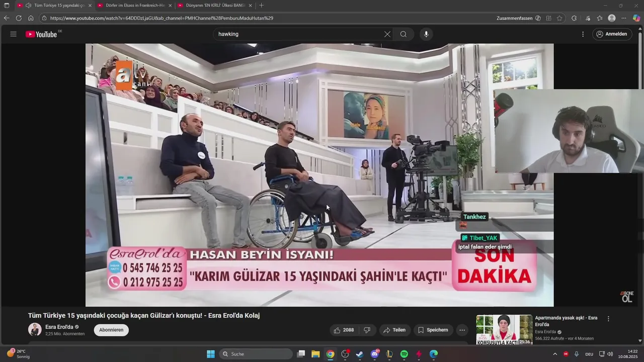
Task: Launch Copilot from the Edge toolbar
Action: [636, 18]
